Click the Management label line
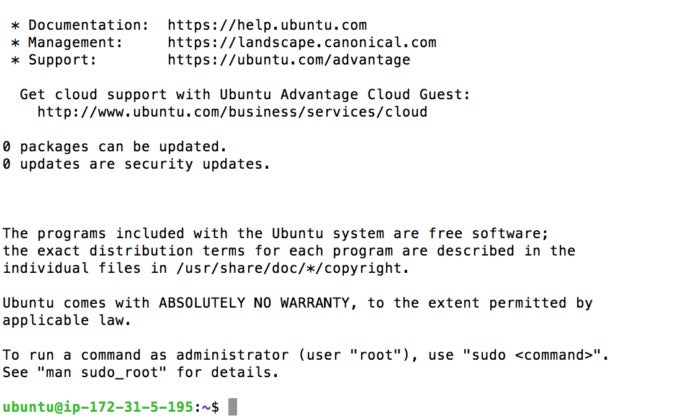Image resolution: width=700 pixels, height=418 pixels. tap(67, 42)
